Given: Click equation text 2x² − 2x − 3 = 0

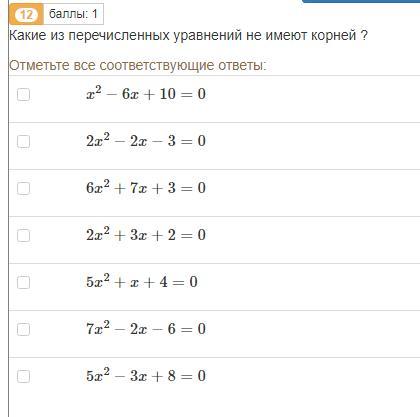Looking at the screenshot, I should click(x=146, y=141).
